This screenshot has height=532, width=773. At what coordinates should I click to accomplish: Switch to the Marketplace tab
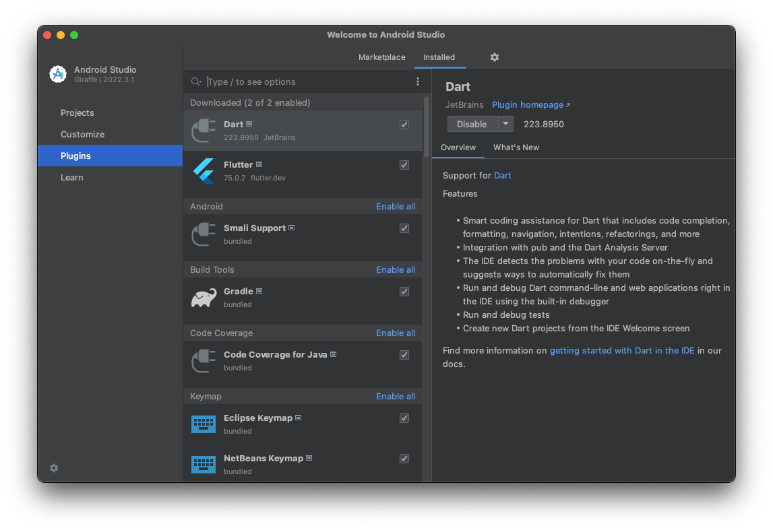pos(381,57)
